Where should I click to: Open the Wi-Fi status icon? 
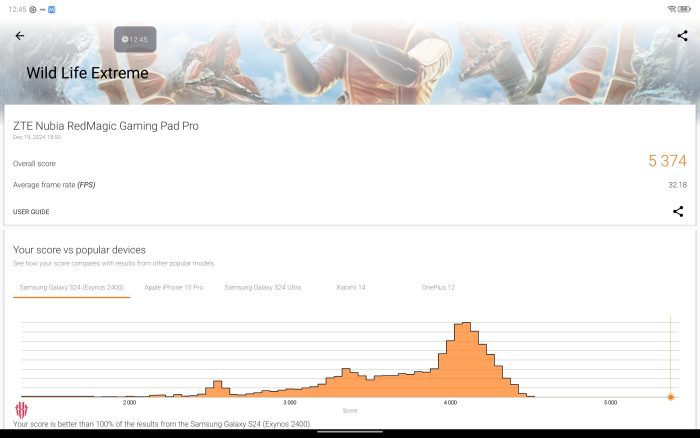click(x=671, y=9)
